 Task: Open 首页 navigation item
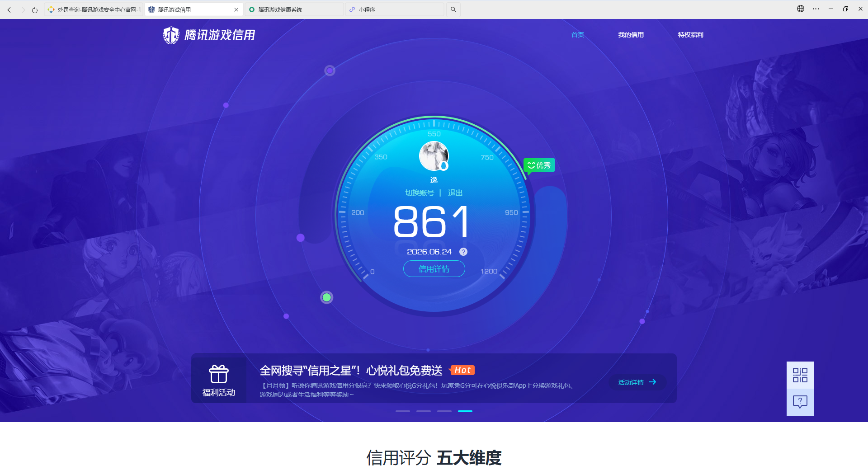point(578,35)
